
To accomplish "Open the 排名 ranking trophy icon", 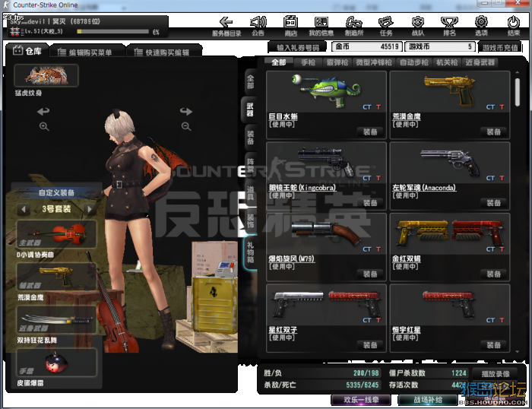I will coord(449,22).
